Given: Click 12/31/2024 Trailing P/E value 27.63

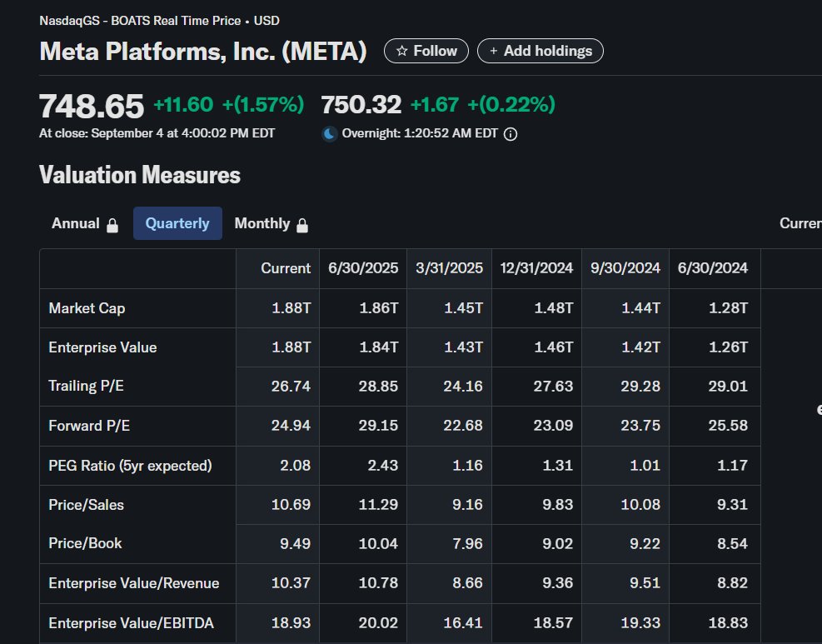Looking at the screenshot, I should click(553, 387).
